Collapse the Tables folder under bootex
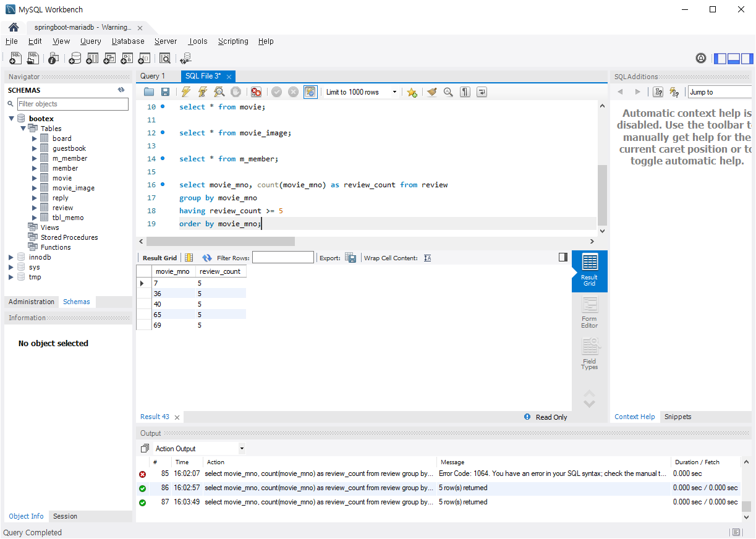756x539 pixels. pyautogui.click(x=23, y=129)
